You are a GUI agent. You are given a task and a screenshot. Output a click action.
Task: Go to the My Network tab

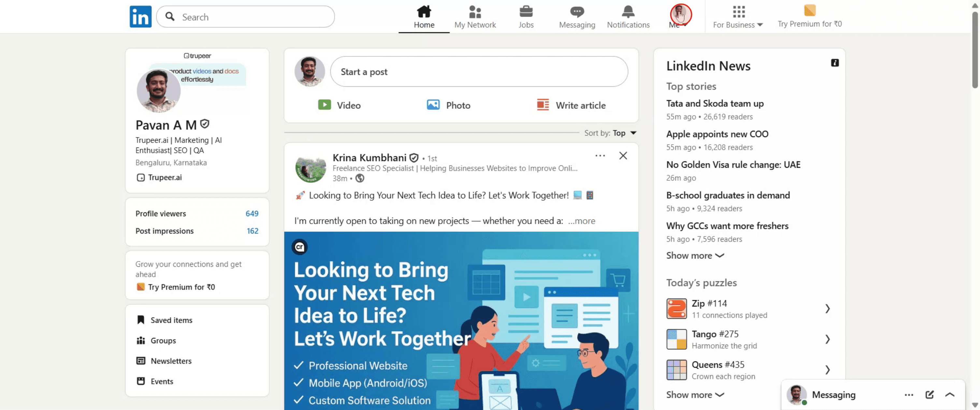click(x=475, y=17)
